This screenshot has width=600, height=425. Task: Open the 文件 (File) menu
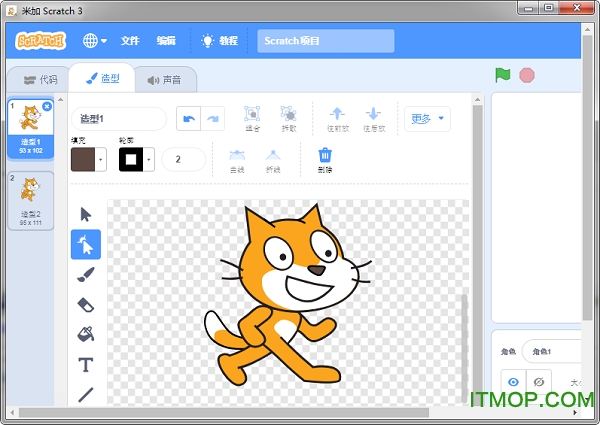point(130,41)
